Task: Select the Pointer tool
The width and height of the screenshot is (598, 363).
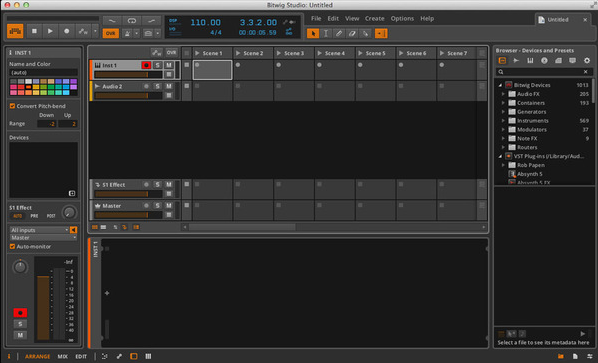Action: click(x=313, y=34)
